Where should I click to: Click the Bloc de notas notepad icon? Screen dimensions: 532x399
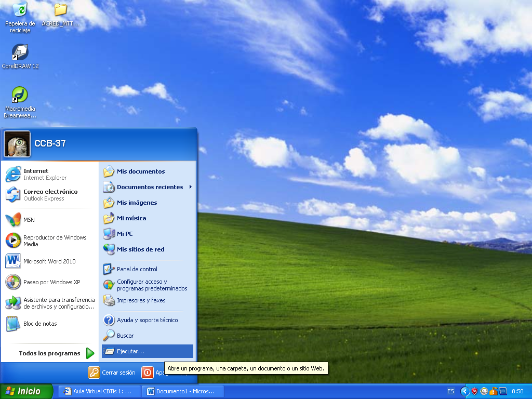(13, 323)
